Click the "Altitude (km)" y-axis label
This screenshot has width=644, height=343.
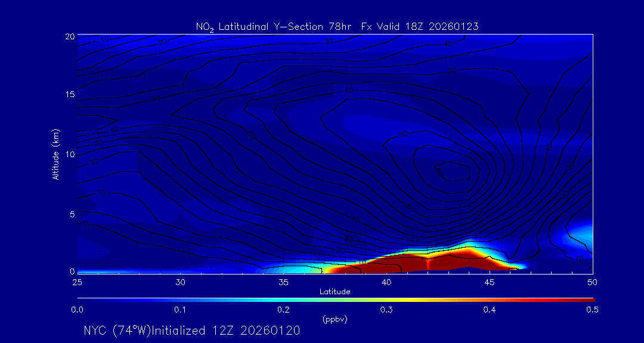pyautogui.click(x=55, y=154)
